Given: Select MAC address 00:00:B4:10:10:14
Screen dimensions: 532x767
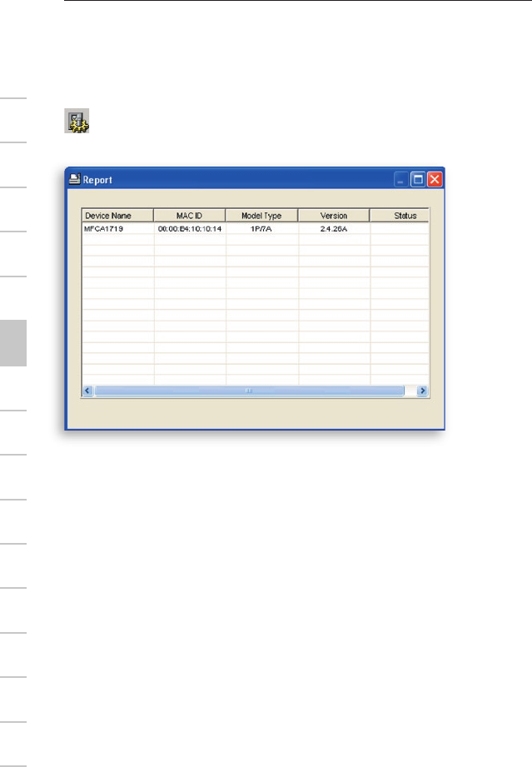Looking at the screenshot, I should [x=190, y=228].
